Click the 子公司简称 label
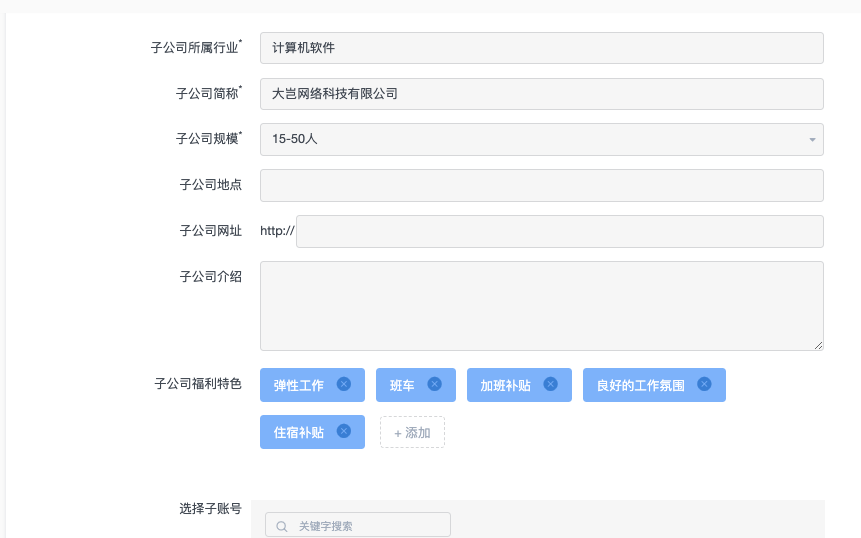Viewport: 861px width, 538px height. [x=209, y=93]
